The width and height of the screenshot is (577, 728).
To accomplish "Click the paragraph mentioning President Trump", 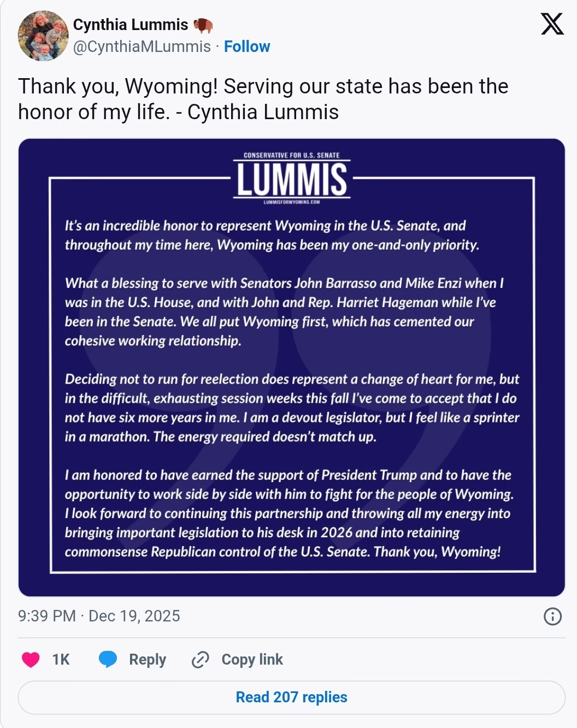I will (290, 513).
